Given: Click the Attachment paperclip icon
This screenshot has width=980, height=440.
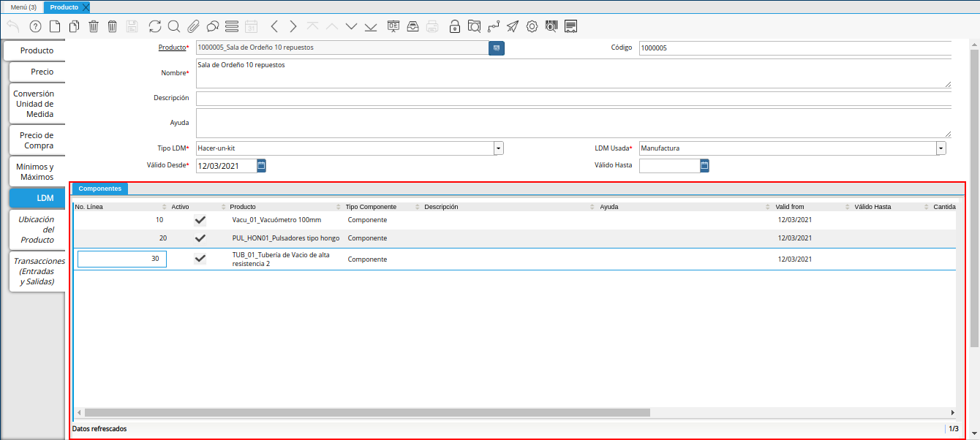Looking at the screenshot, I should [193, 27].
